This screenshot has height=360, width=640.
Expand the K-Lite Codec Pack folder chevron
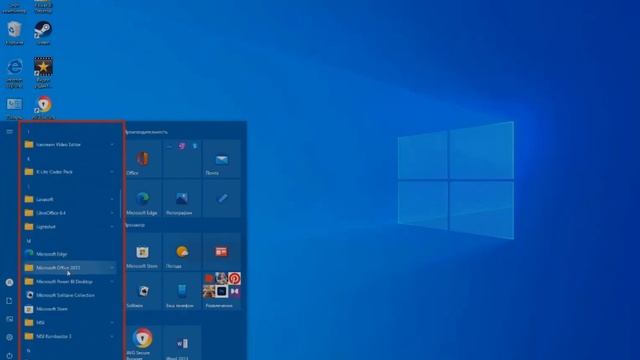coord(112,172)
